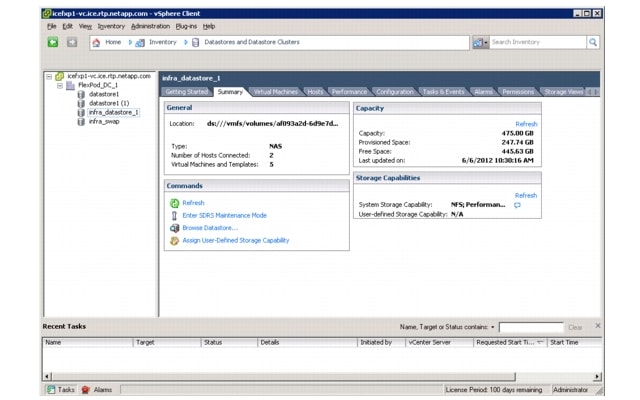The image size is (640, 400).
Task: Click Assign User-Defined Storage Capability link
Action: click(236, 240)
